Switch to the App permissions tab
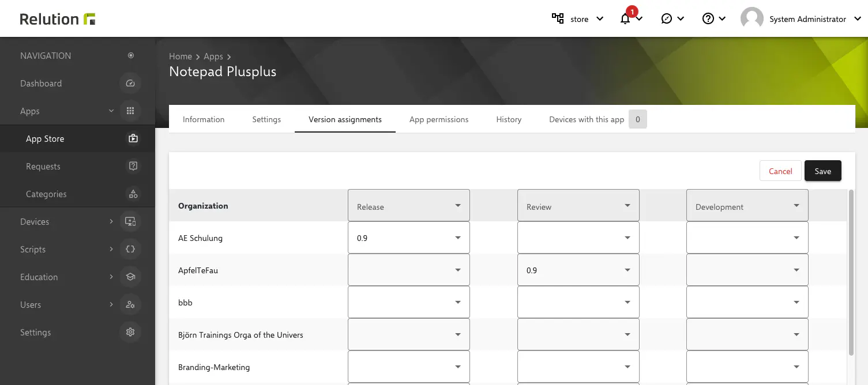868x385 pixels. click(x=438, y=119)
